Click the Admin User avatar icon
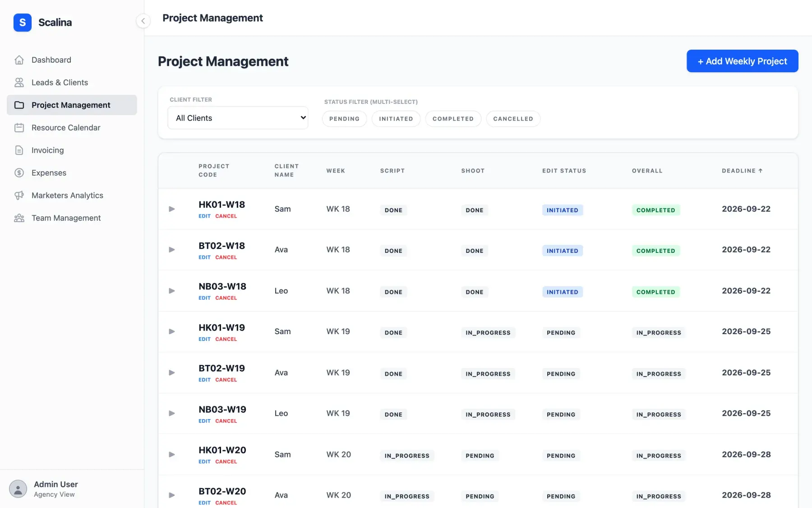The height and width of the screenshot is (508, 812). point(18,489)
